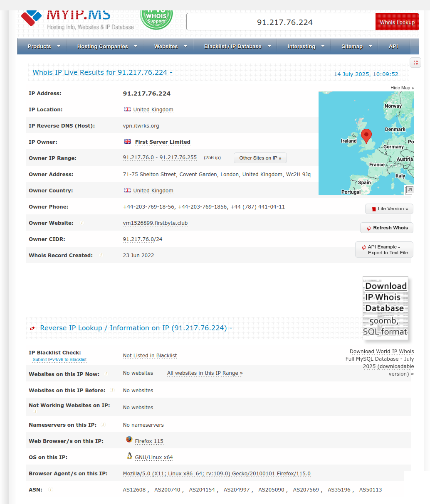This screenshot has height=504, width=430.
Task: Hide the map panel
Action: (x=402, y=88)
